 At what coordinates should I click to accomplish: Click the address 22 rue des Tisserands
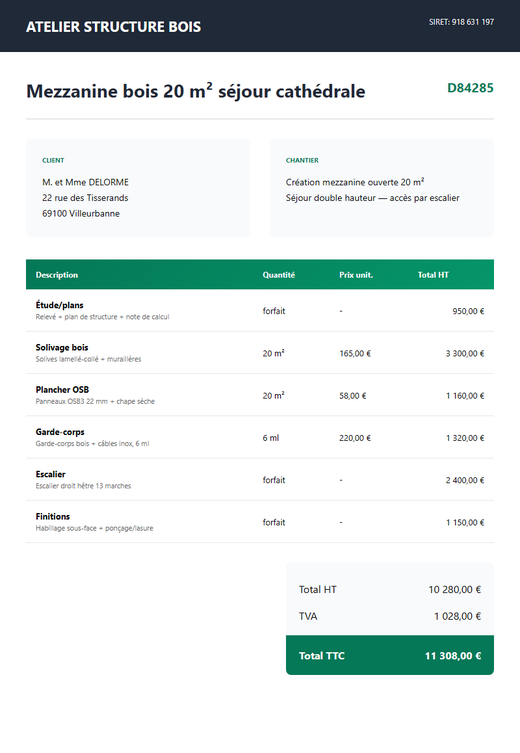click(85, 198)
